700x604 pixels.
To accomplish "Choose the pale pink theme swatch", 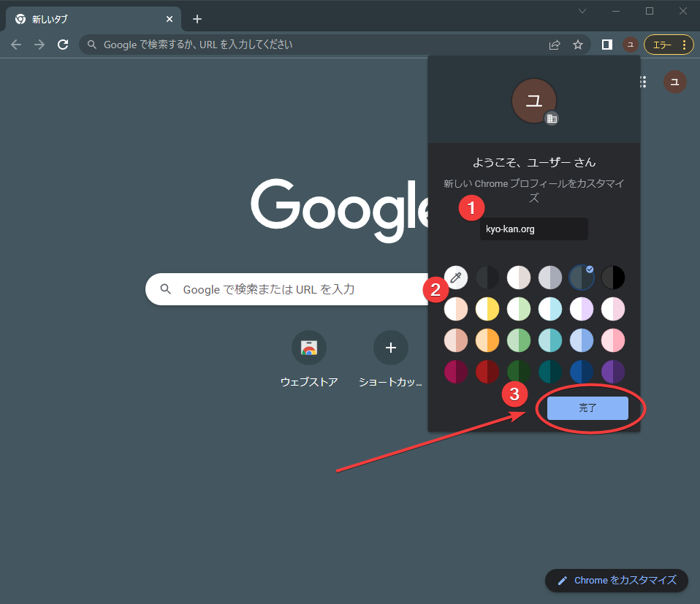I will tap(613, 309).
